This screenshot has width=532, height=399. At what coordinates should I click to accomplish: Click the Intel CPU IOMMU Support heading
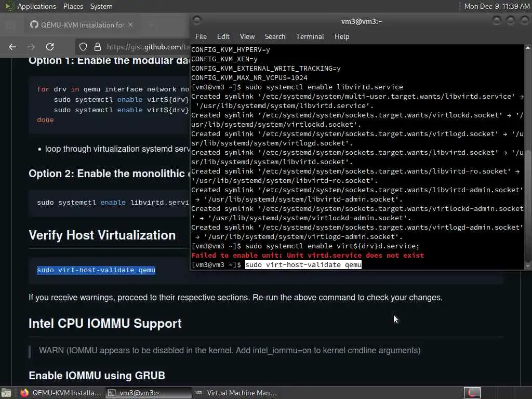pos(105,323)
